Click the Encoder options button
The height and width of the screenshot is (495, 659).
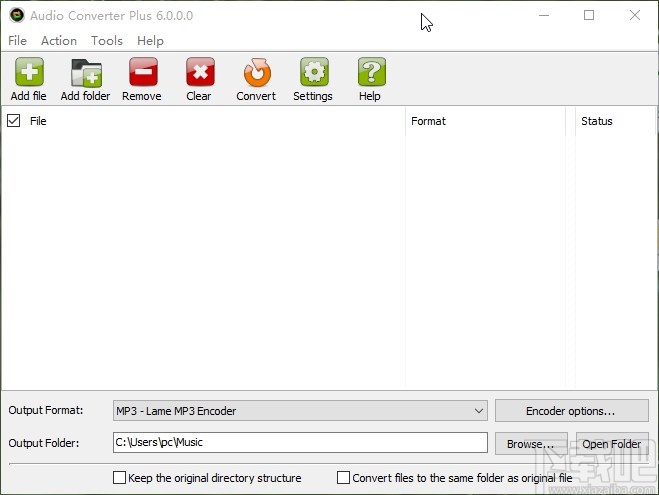[x=572, y=411]
